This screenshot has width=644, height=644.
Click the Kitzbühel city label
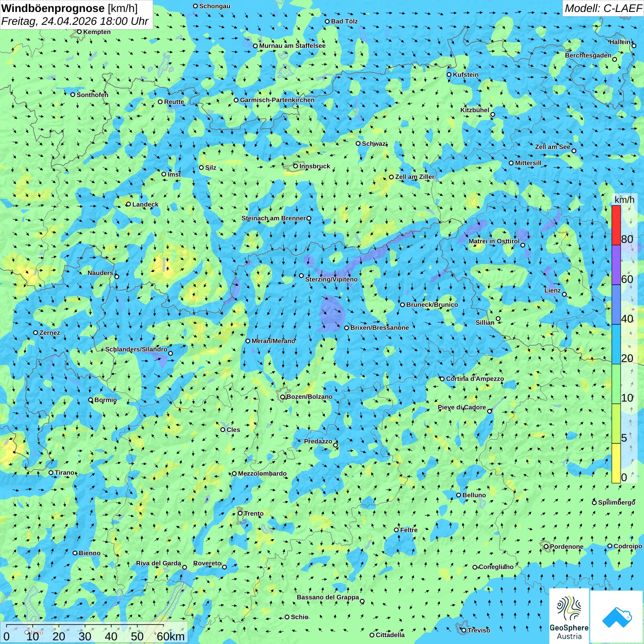pyautogui.click(x=475, y=110)
